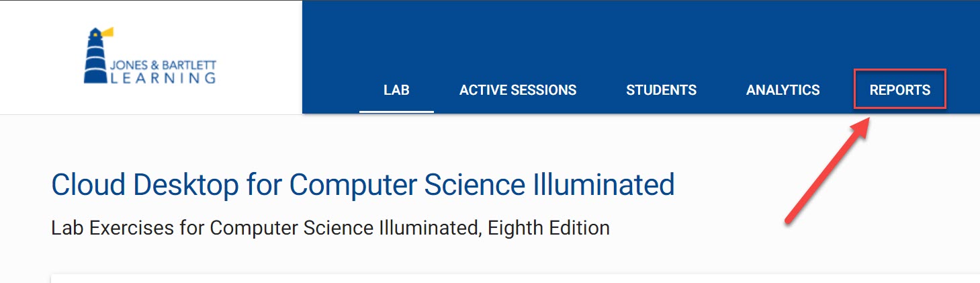The image size is (980, 283).
Task: Click the word LEARNING in the logo
Action: [x=162, y=78]
